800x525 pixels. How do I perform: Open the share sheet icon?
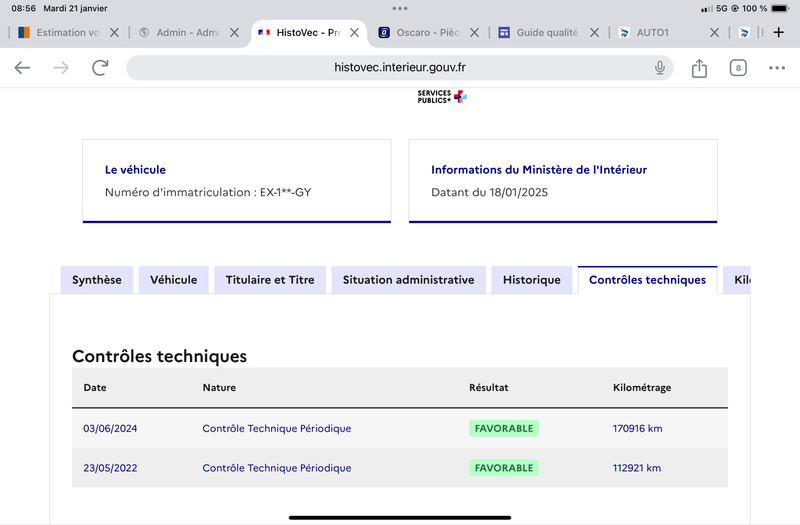[699, 68]
